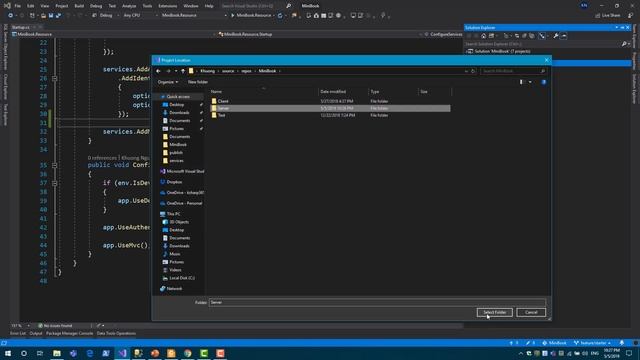
Task: Create a New folder in dialog
Action: coord(198,82)
